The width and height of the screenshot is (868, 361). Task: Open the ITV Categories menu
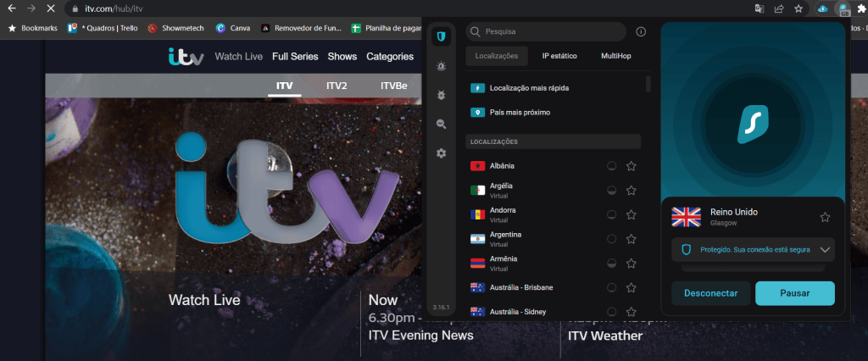click(389, 57)
